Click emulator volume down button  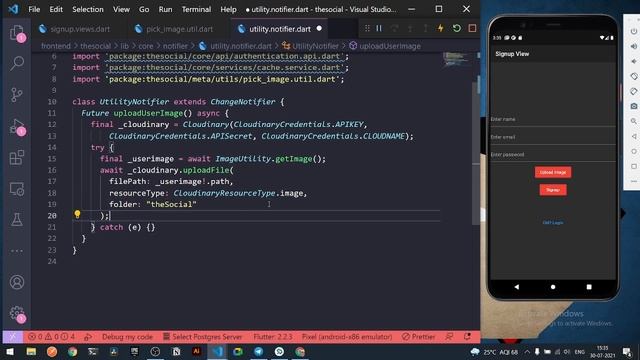tap(633, 61)
